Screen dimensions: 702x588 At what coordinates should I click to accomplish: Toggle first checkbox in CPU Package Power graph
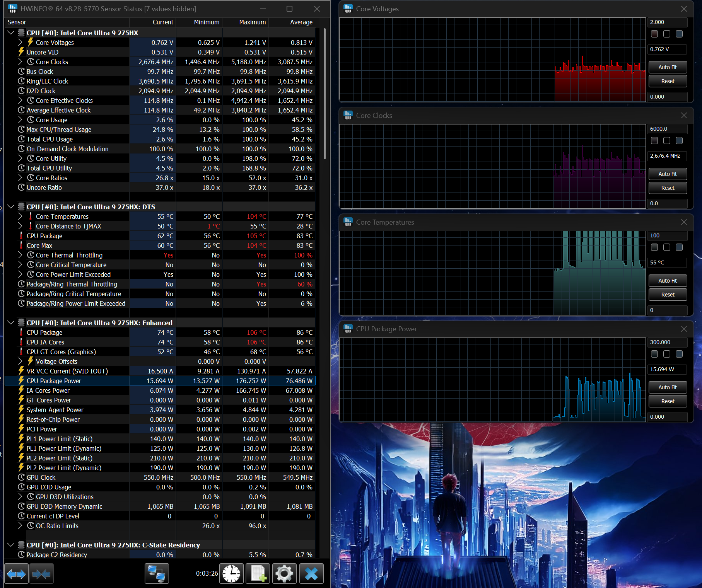(x=654, y=354)
